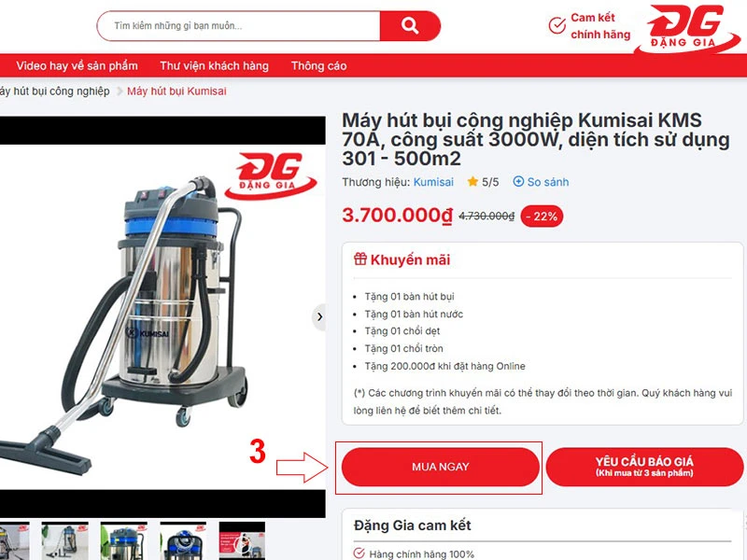Viewport: 747px width, 560px height.
Task: Click the plus icon beside So sánh
Action: pyautogui.click(x=518, y=181)
